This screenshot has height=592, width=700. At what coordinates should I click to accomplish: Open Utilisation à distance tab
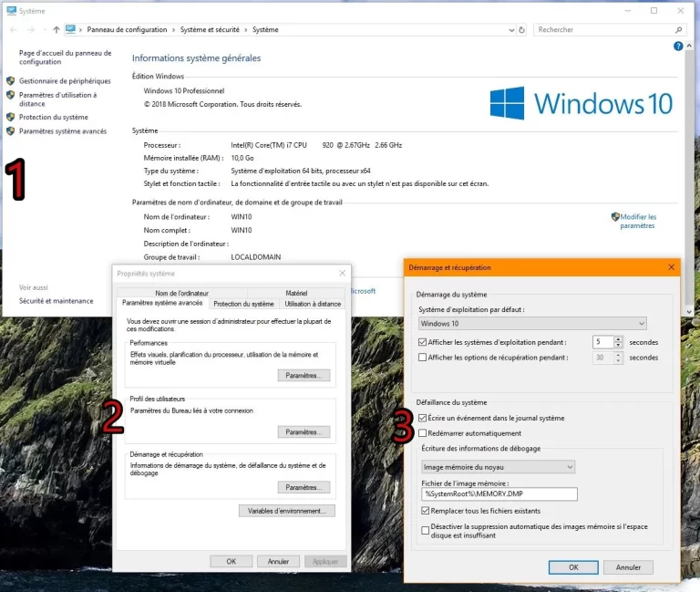313,304
